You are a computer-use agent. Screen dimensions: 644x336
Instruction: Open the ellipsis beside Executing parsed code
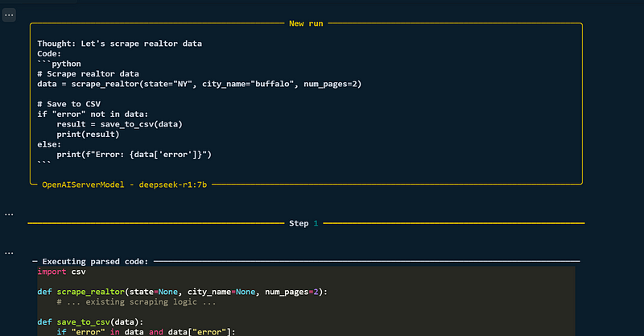(9, 253)
